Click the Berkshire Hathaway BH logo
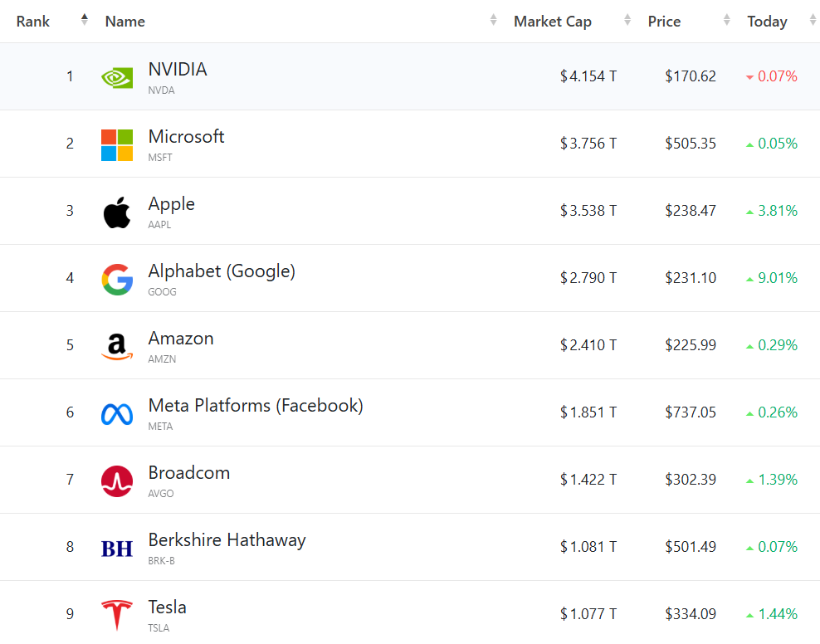Screen dimensions: 820x644 [x=117, y=549]
